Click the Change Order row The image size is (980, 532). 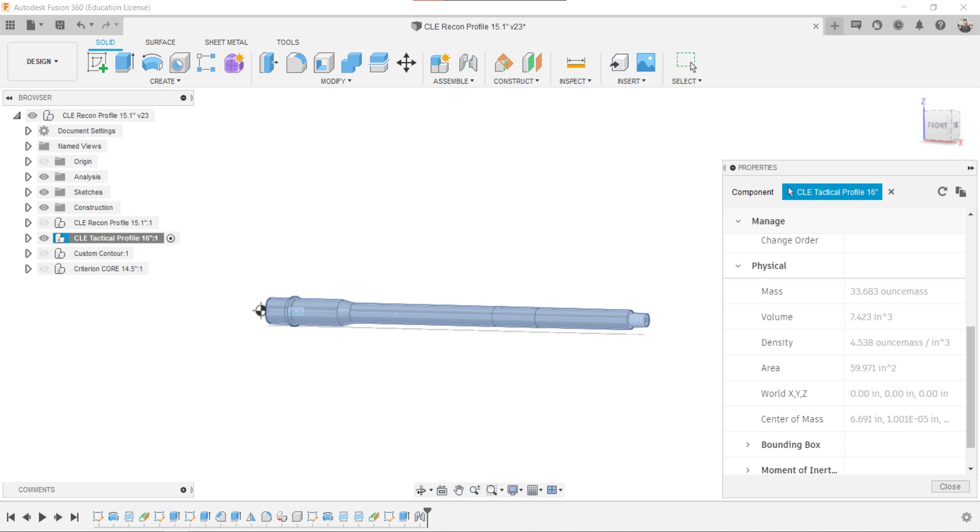844,240
